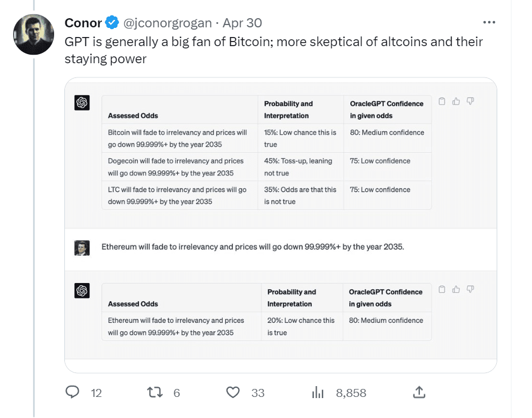Click the ChatGPT logo beside the first table
The height and width of the screenshot is (418, 532).
click(81, 103)
